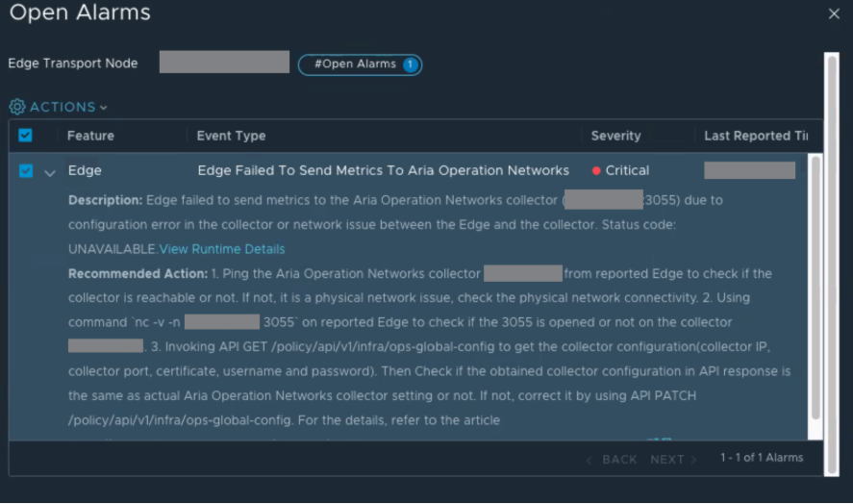Click the red Critical severity dot
Viewport: 853px width, 504px height.
tap(596, 171)
